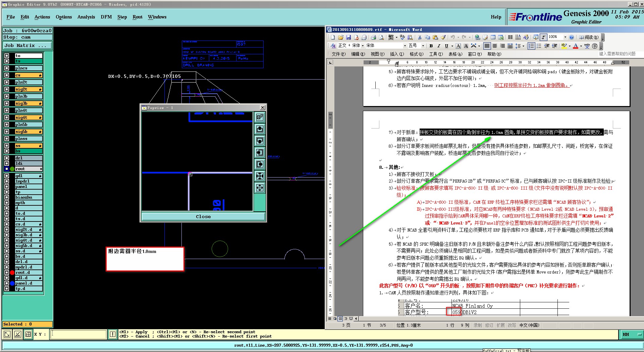The image size is (644, 352).
Task: Click the Cut scissors icon in Word
Action: click(420, 37)
